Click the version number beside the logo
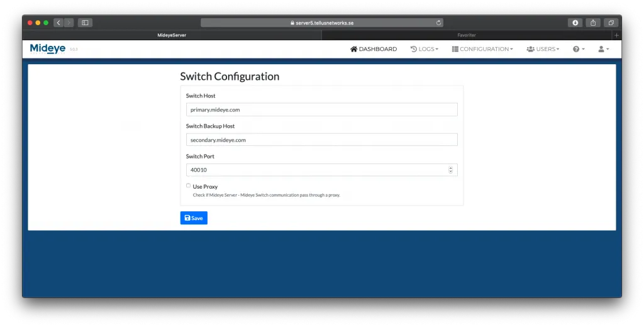Image resolution: width=644 pixels, height=327 pixels. click(74, 49)
